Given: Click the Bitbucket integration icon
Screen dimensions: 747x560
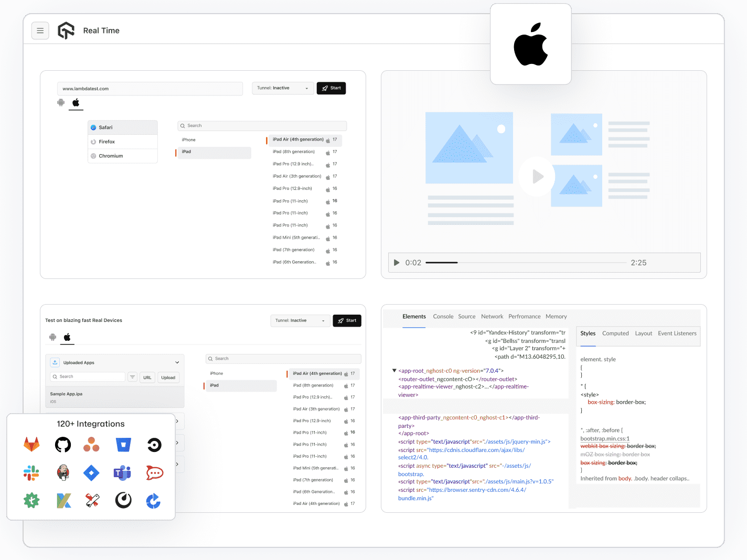Looking at the screenshot, I should coord(123,444).
